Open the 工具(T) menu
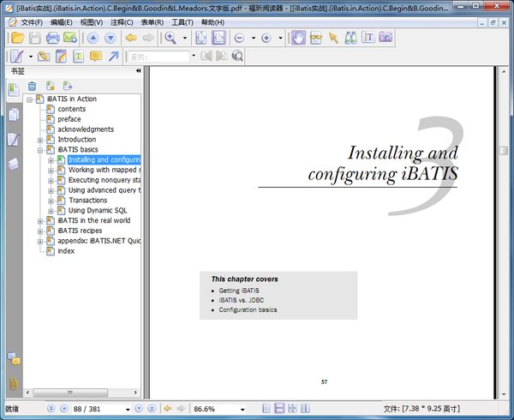Screen dimensions: 514x420 tap(182, 22)
